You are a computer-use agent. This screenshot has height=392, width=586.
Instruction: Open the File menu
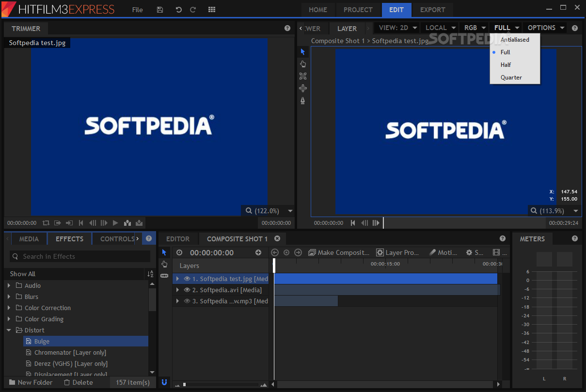(138, 10)
